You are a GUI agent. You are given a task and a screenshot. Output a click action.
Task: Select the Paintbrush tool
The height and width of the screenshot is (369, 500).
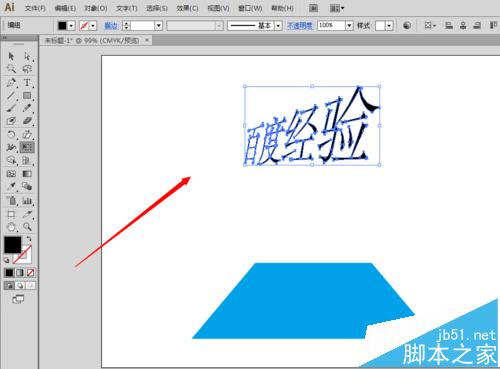pos(11,108)
